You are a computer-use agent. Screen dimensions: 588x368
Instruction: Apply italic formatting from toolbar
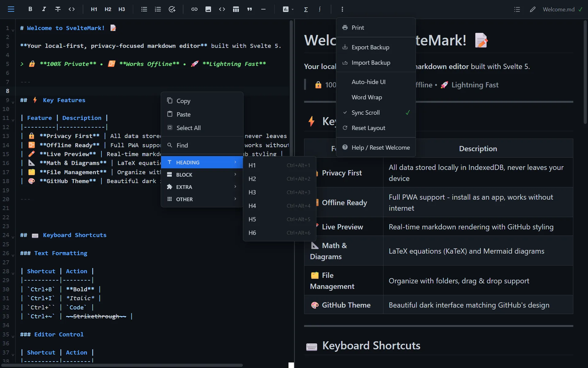[x=44, y=9]
